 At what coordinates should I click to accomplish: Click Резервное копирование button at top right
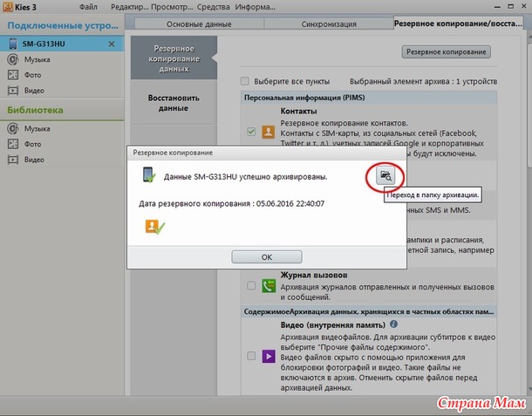tap(447, 52)
